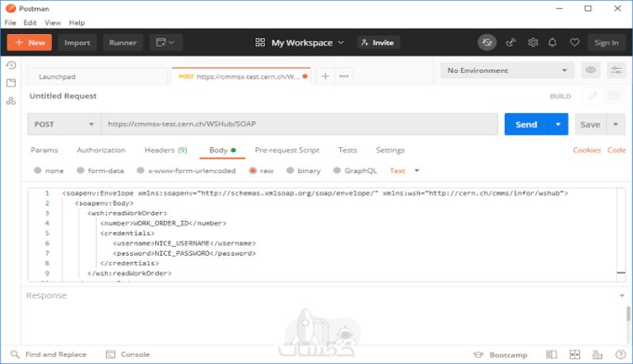The image size is (633, 364).
Task: Click the heart icon in header
Action: click(x=574, y=43)
